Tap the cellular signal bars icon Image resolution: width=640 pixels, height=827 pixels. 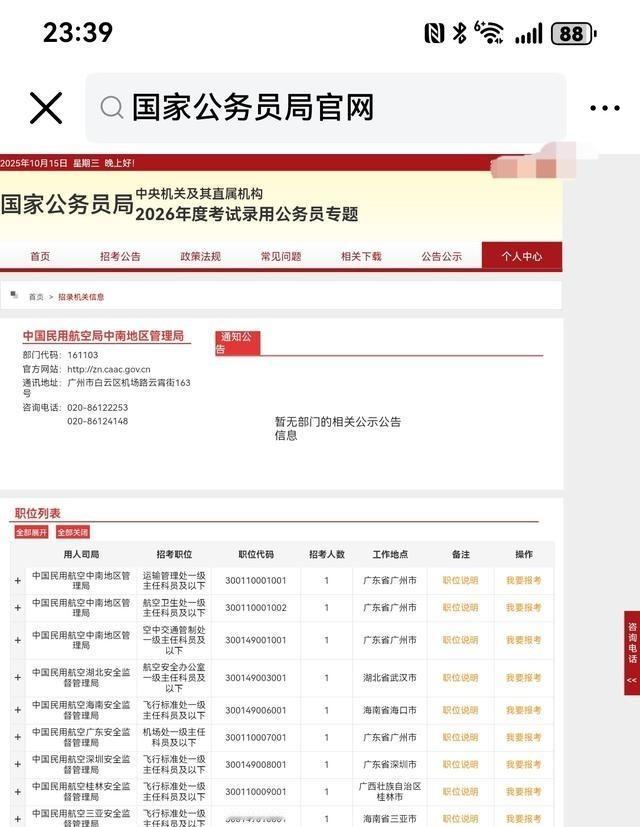(529, 34)
